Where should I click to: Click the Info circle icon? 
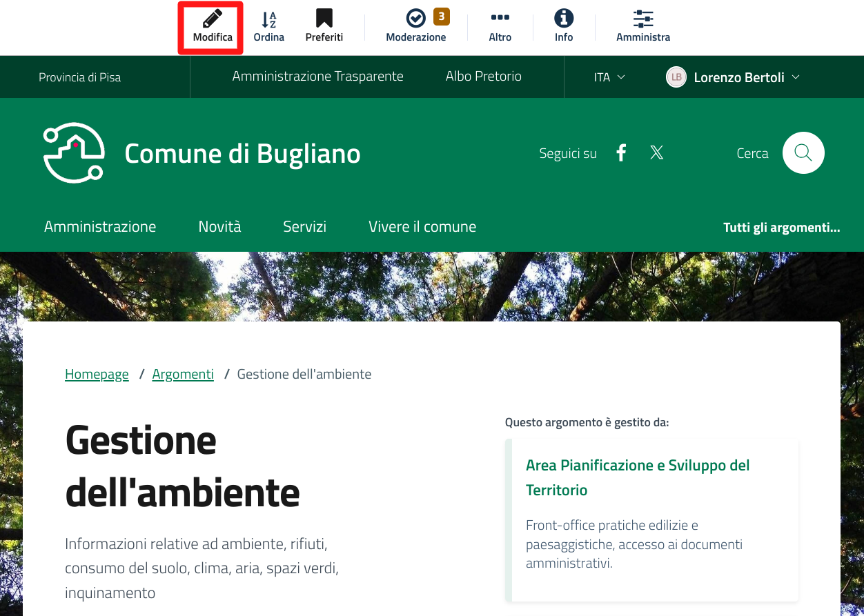[x=564, y=19]
